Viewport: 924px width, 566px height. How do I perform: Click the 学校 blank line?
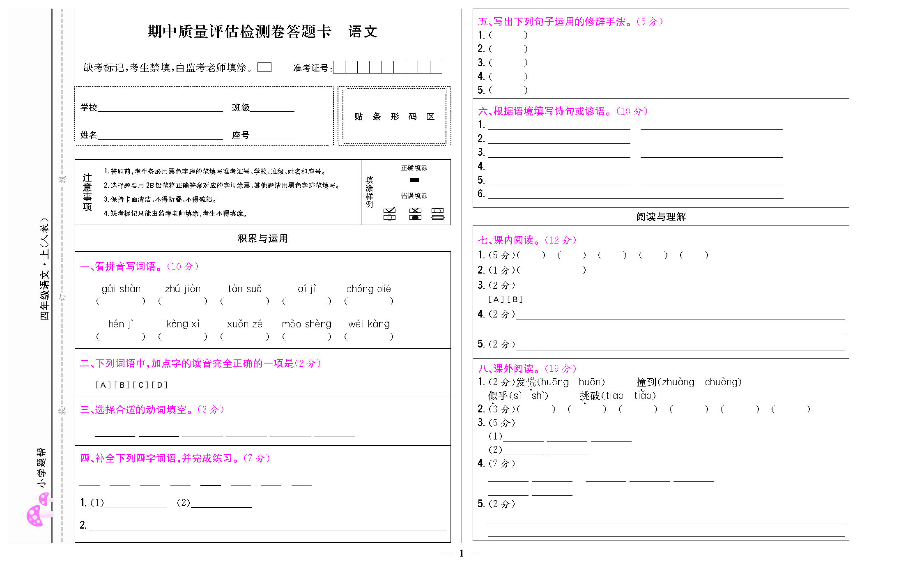(x=160, y=108)
